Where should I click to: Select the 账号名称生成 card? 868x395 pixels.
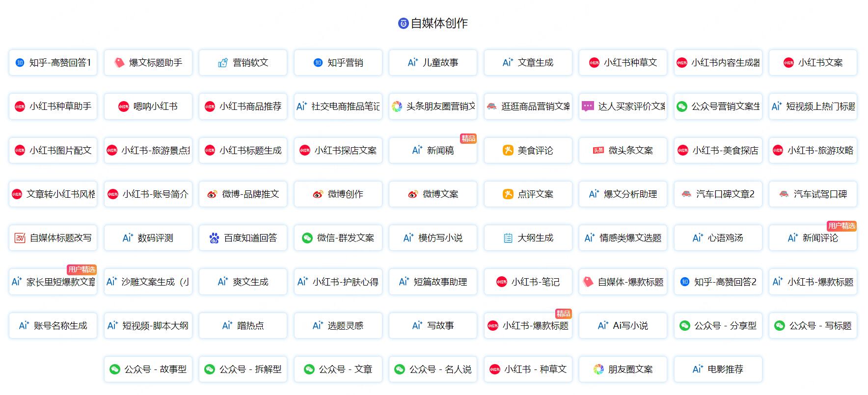53,326
